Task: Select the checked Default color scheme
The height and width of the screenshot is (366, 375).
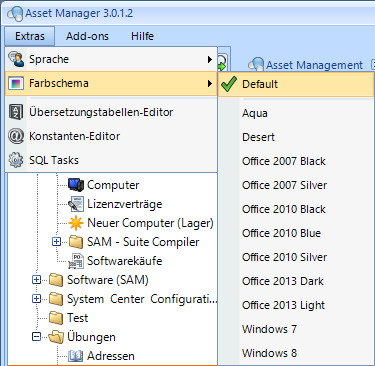Action: coord(296,84)
